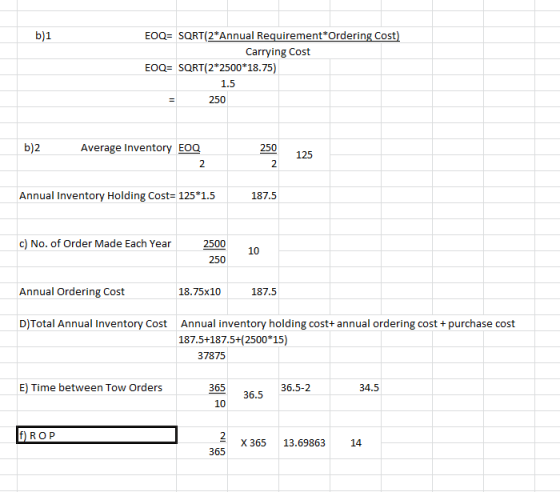Select the cell 187.5+187.5+(2500*15)
560x492 pixels.
click(x=233, y=340)
